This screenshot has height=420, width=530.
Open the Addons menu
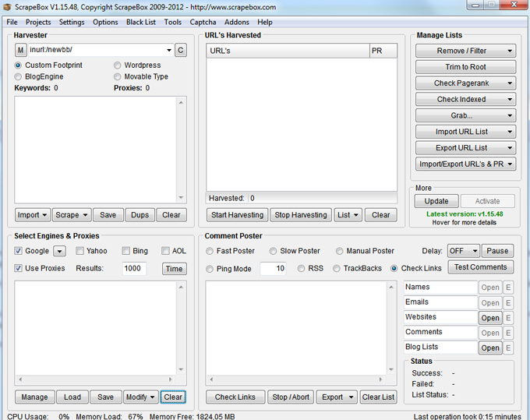pyautogui.click(x=237, y=23)
